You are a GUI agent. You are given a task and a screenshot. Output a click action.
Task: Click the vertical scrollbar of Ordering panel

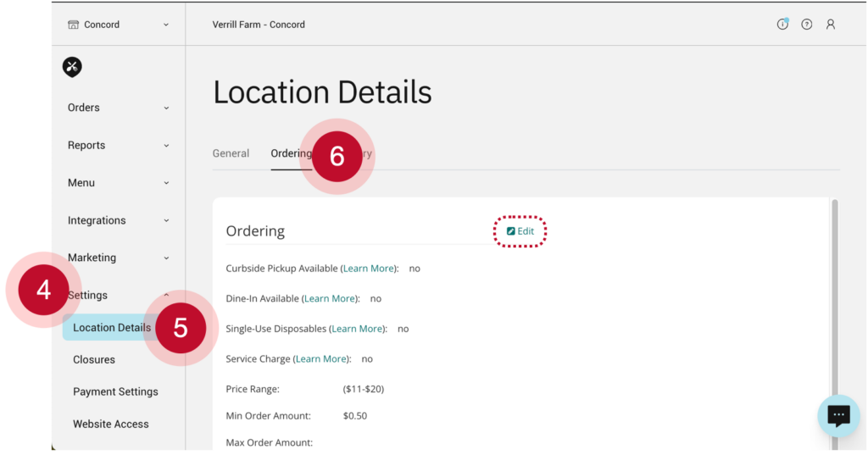coord(834,297)
